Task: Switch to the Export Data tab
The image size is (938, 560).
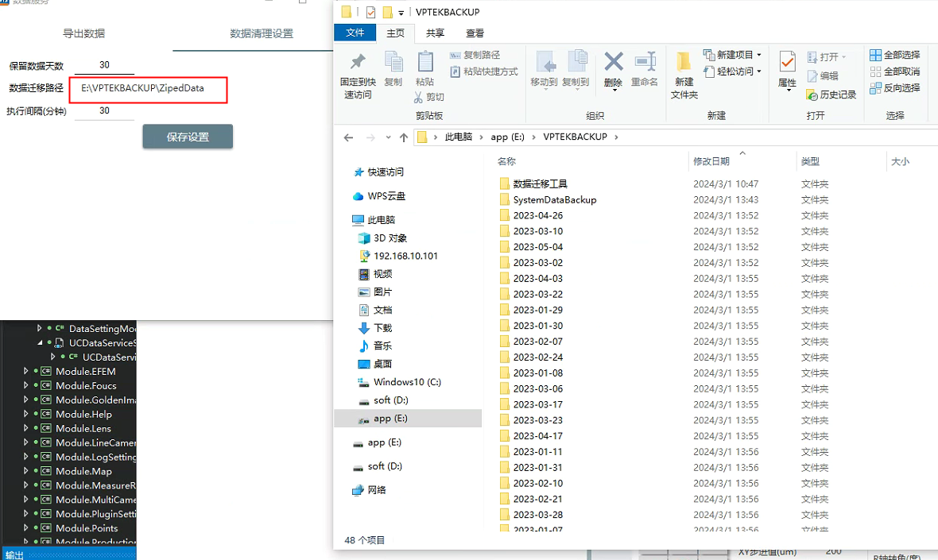Action: pos(84,33)
